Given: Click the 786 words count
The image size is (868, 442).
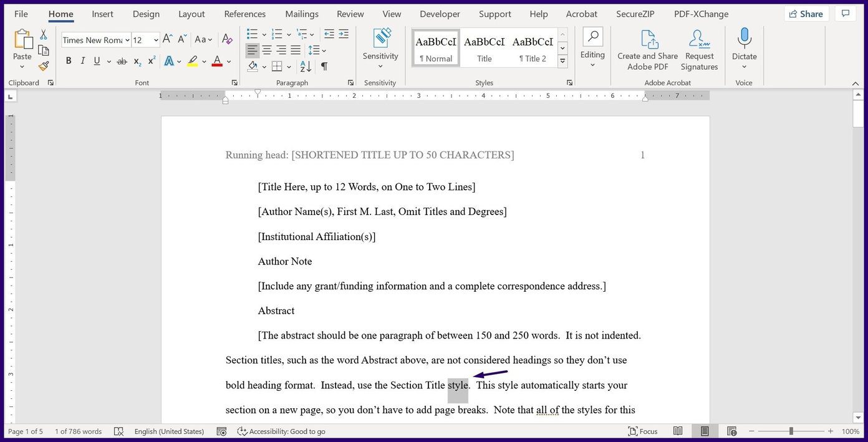Looking at the screenshot, I should coord(78,431).
